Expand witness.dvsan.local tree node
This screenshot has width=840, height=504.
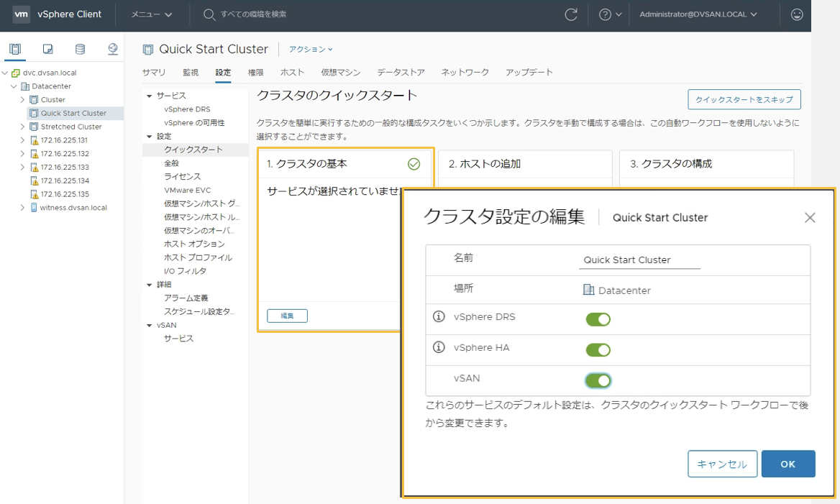(x=22, y=207)
